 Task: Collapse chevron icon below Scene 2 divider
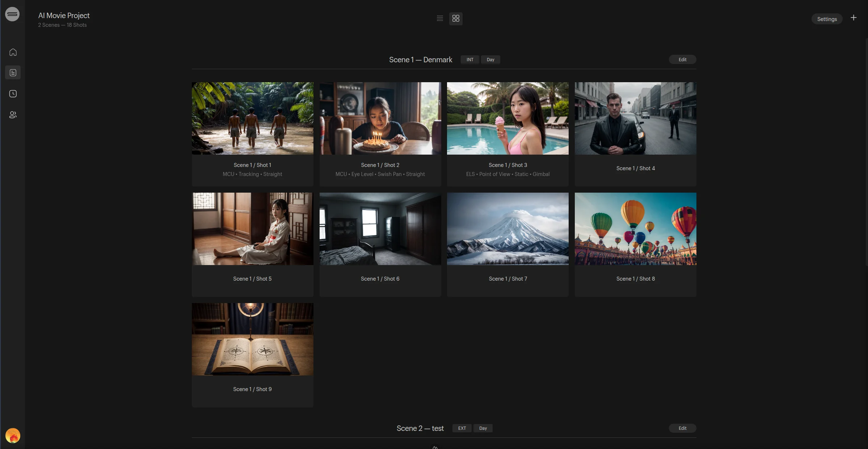tap(435, 447)
